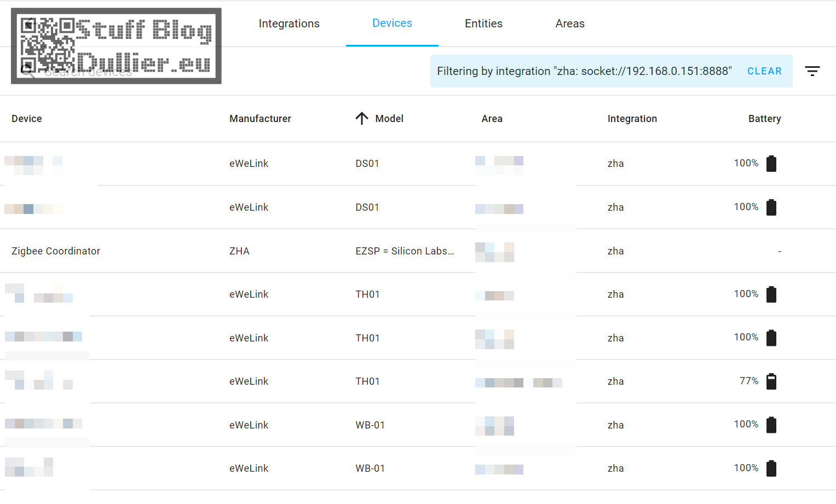
Task: Go to the Areas tab
Action: 570,24
